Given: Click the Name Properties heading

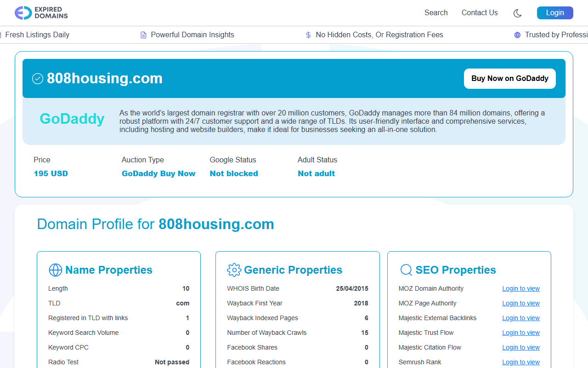Looking at the screenshot, I should (x=109, y=270).
